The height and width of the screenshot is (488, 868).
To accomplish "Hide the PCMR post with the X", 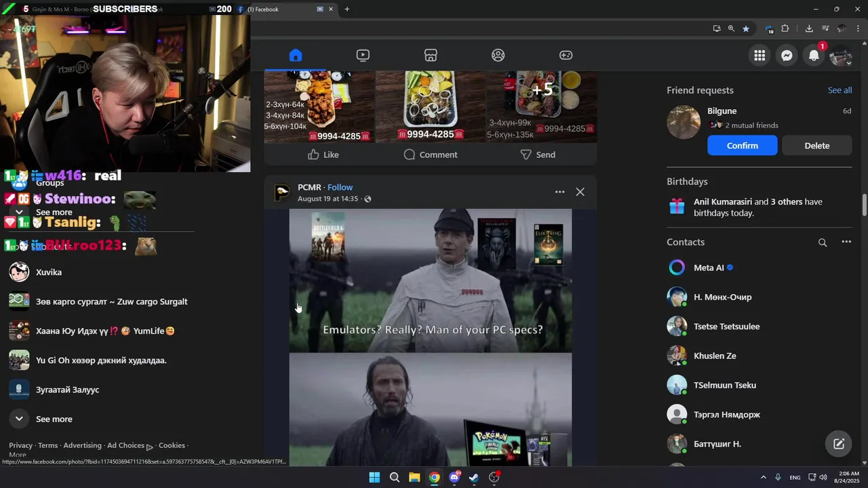I will click(580, 192).
